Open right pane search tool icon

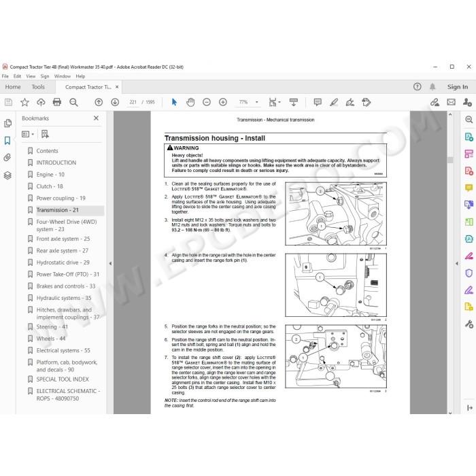[x=469, y=120]
